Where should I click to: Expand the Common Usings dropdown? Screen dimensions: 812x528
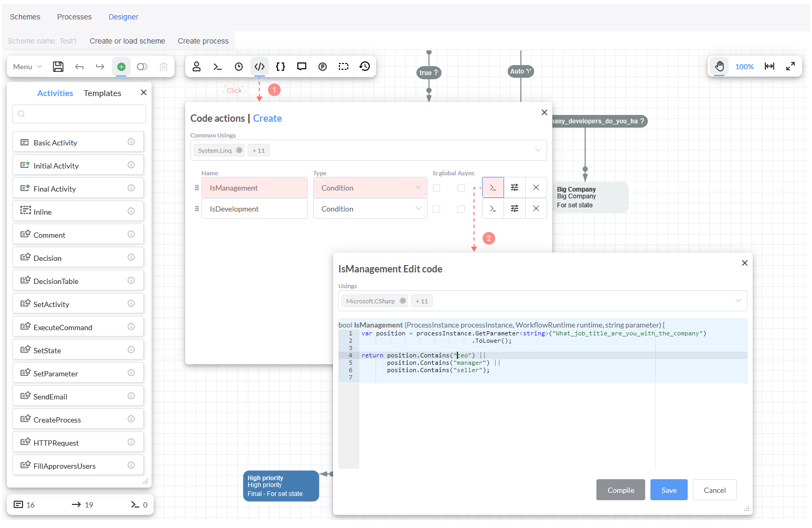coord(538,151)
